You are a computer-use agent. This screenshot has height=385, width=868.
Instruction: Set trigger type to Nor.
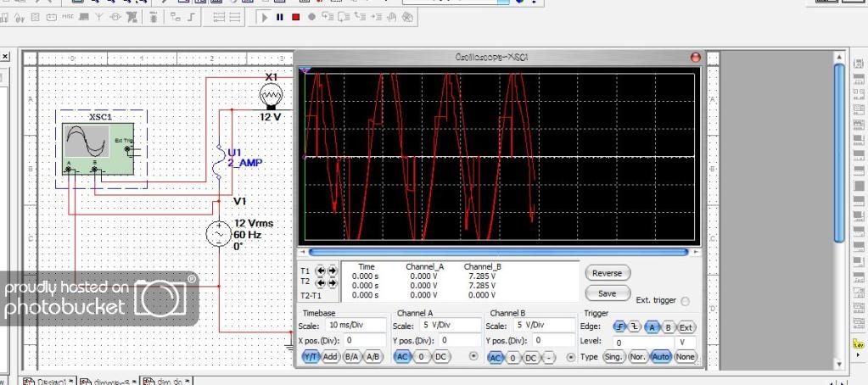point(638,357)
